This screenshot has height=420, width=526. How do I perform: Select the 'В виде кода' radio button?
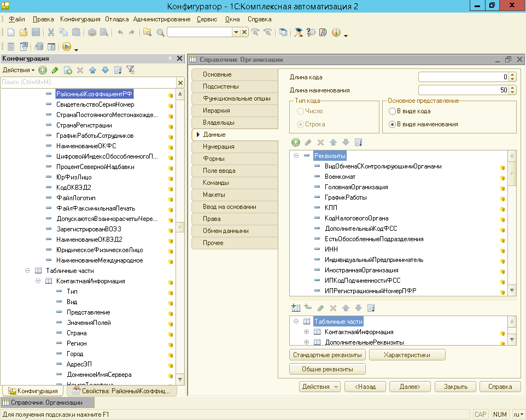coord(392,111)
